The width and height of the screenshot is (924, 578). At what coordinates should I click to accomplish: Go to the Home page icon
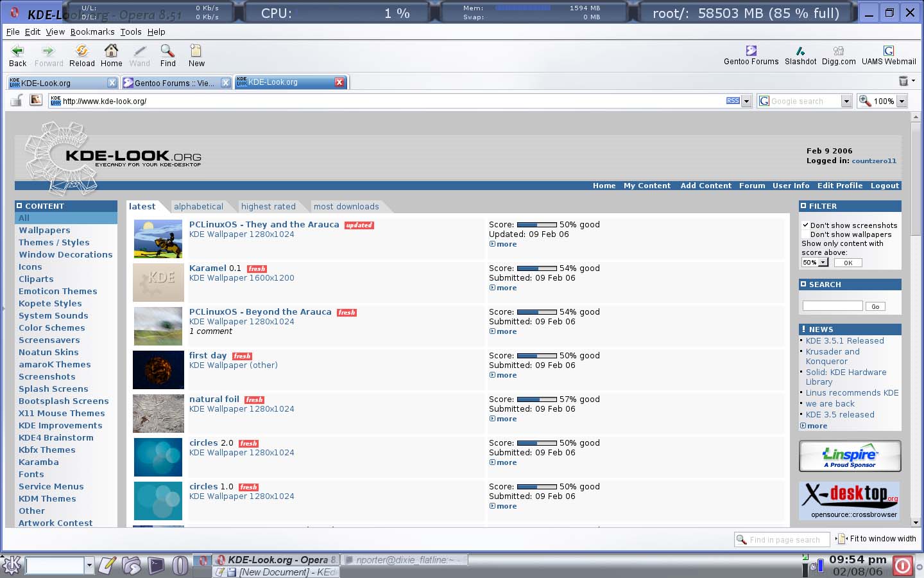(x=111, y=56)
